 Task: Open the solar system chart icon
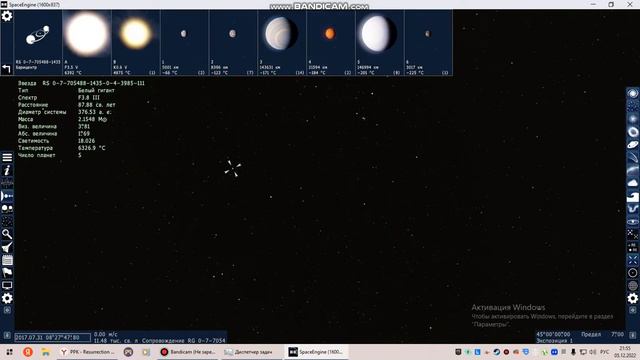[7, 196]
